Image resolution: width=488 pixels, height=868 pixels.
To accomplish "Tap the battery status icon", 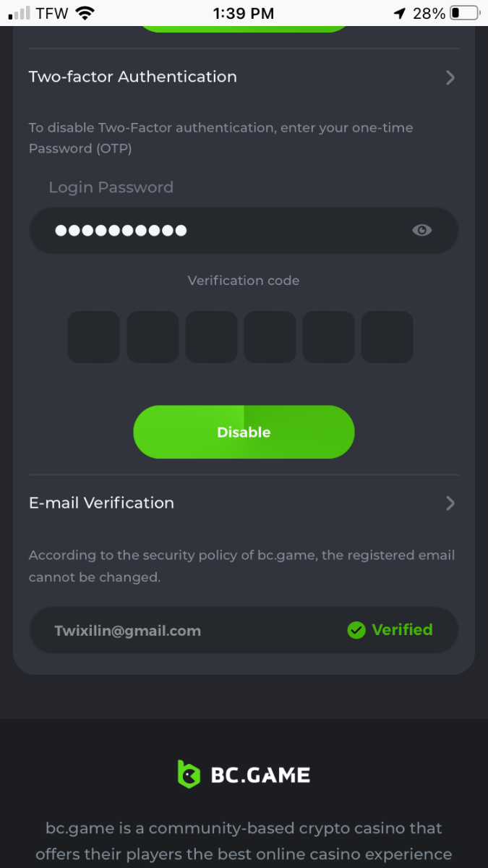I will (464, 13).
